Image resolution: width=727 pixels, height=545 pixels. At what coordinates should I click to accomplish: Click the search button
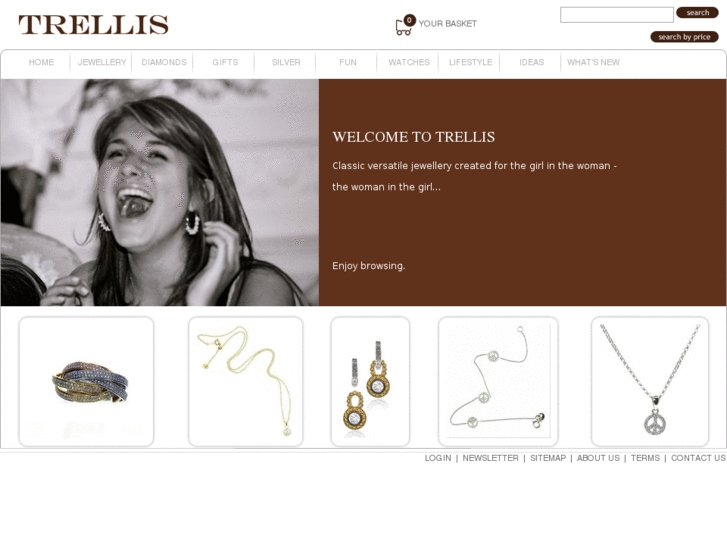click(x=697, y=13)
